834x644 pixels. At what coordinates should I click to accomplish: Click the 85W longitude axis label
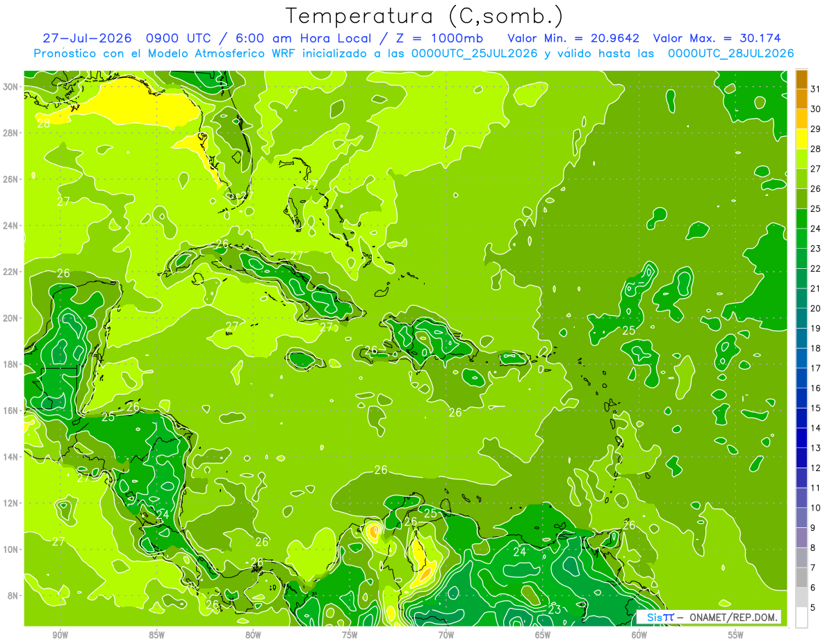pos(156,635)
